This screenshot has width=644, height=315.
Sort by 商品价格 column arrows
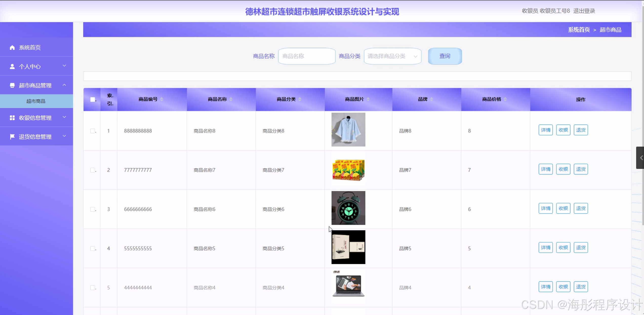[505, 99]
